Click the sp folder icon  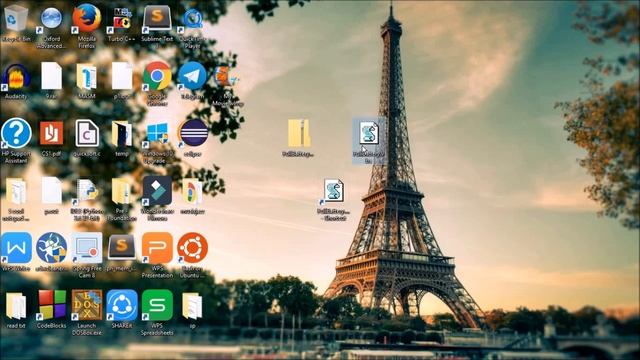192,306
